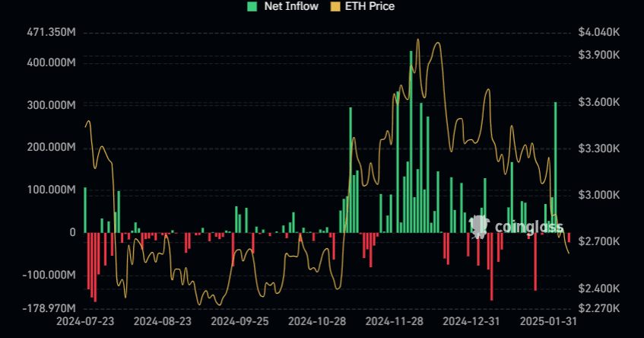This screenshot has width=644, height=338.
Task: Click the first green bar at chart's left edge
Action: click(84, 209)
